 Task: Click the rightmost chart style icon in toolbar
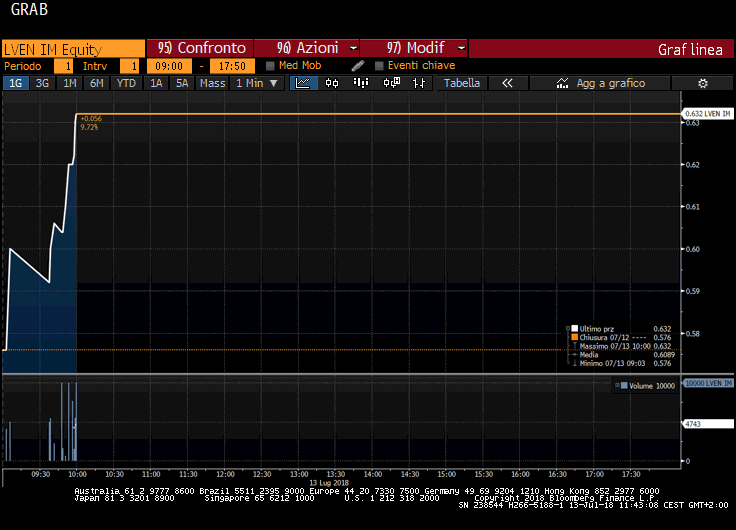tap(418, 83)
